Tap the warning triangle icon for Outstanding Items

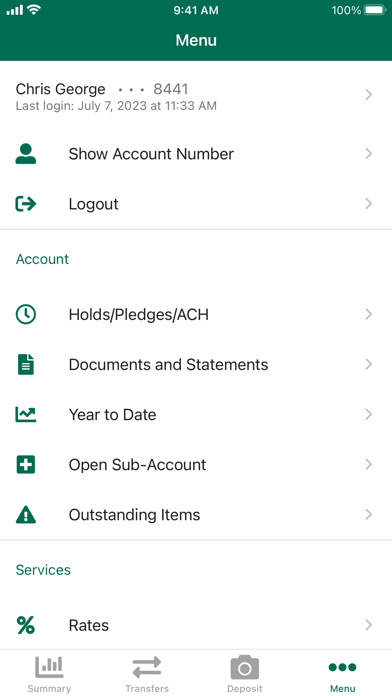coord(26,514)
